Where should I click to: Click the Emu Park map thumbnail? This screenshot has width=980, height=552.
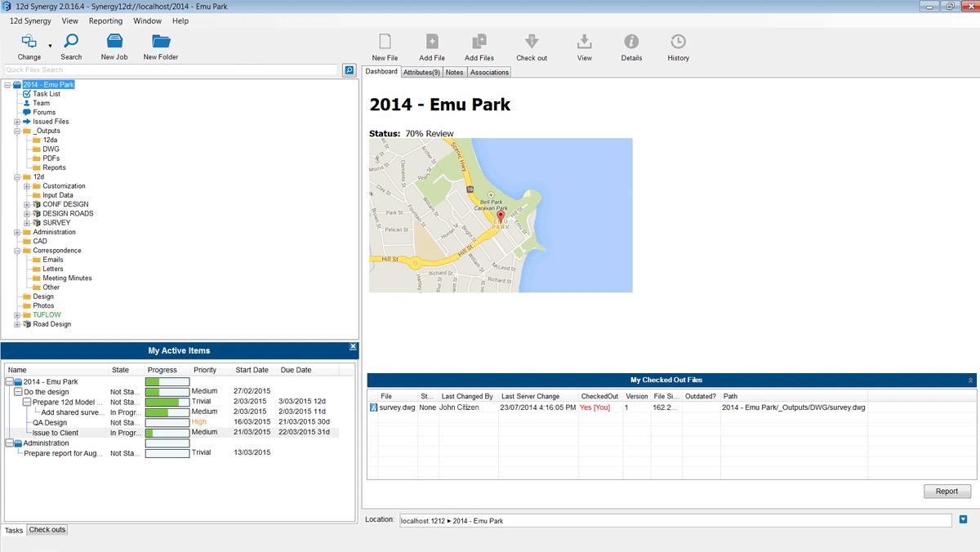[x=501, y=215]
